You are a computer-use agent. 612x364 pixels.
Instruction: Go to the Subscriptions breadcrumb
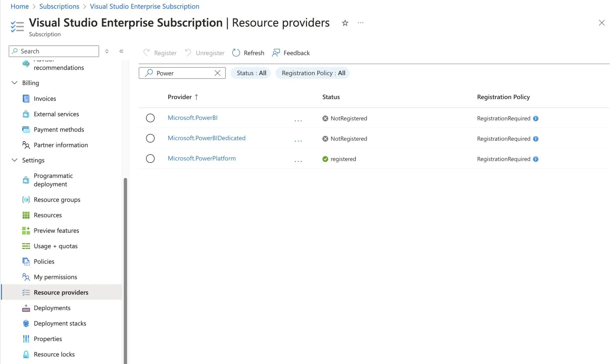click(x=59, y=6)
